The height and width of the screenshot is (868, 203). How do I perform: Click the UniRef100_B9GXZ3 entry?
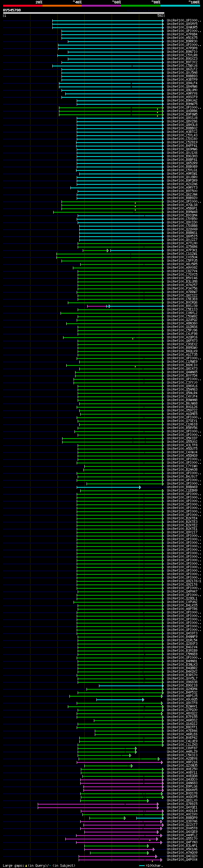pyautogui.click(x=182, y=59)
